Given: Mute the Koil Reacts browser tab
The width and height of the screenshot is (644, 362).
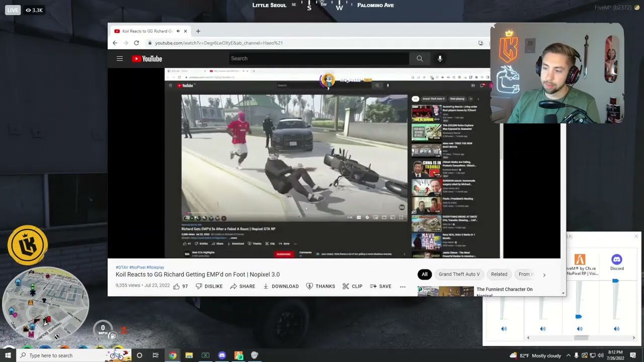Looking at the screenshot, I should click(178, 31).
